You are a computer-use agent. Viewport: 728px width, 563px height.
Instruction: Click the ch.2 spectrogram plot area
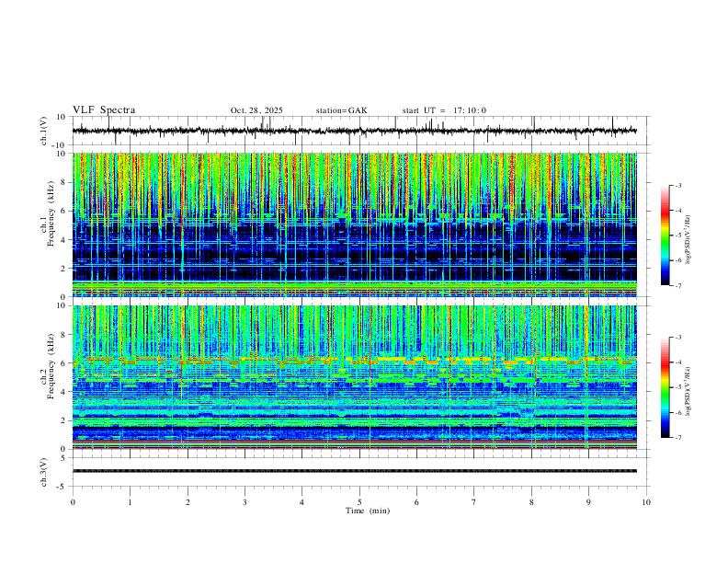tap(355, 377)
